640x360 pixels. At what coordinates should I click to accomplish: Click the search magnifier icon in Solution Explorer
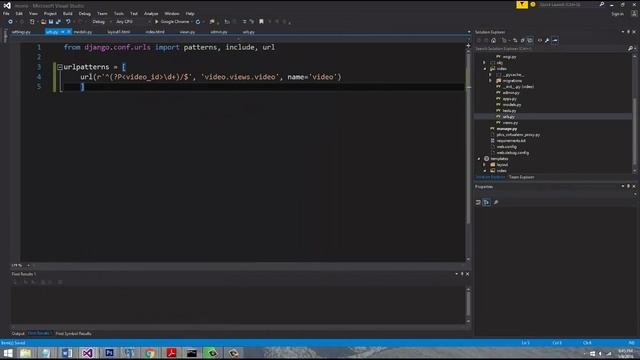(630, 49)
